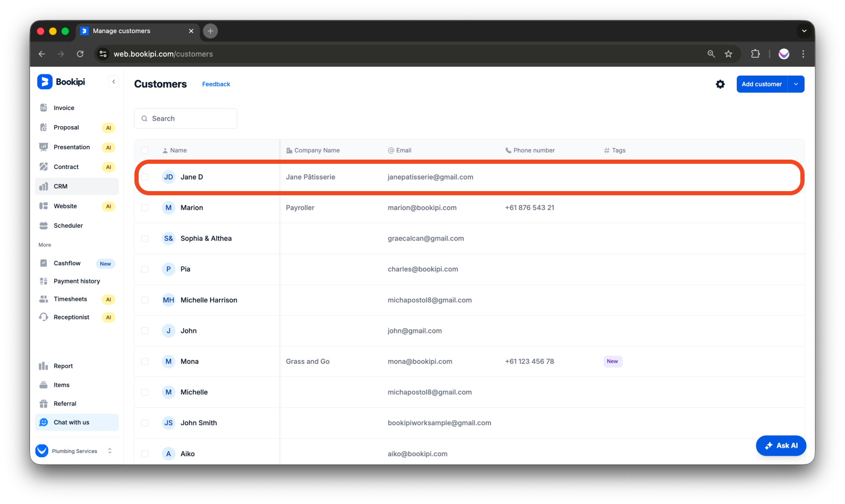This screenshot has width=845, height=504.
Task: Click the Feedback link
Action: (x=216, y=84)
